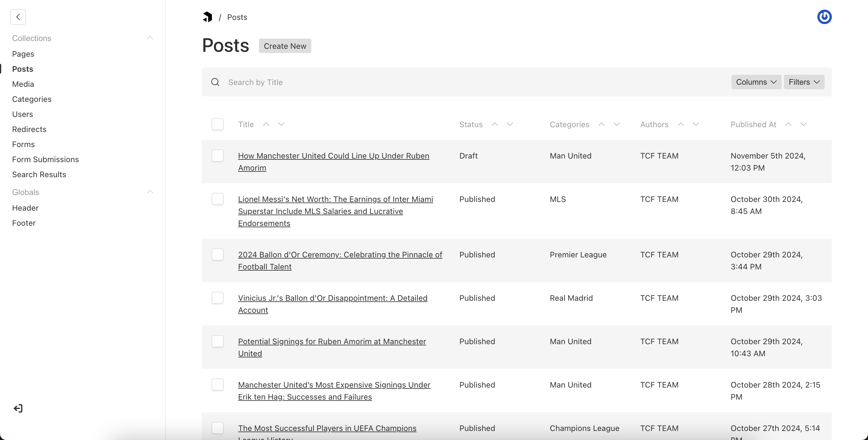Collapse the Collections group

click(x=150, y=38)
